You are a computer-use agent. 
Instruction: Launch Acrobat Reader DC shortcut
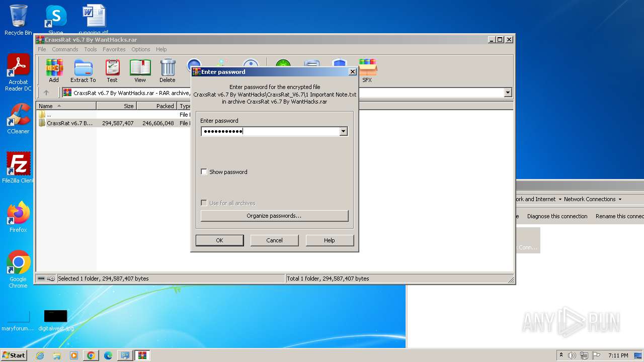click(18, 73)
